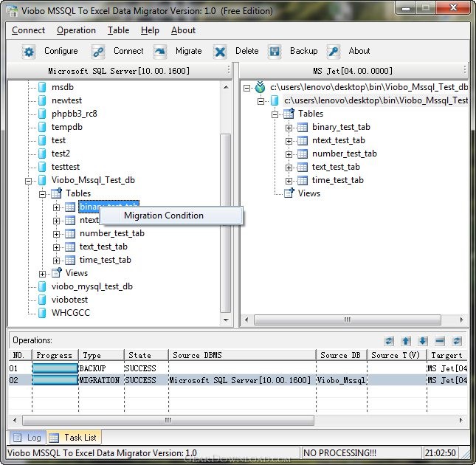This screenshot has height=465, width=476.
Task: Select the MIGRATION operation row progress bar
Action: tap(55, 380)
